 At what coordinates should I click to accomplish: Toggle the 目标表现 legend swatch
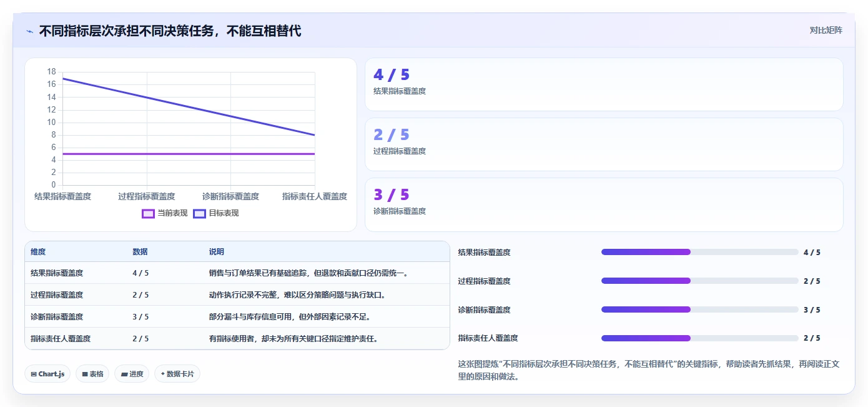click(x=199, y=213)
